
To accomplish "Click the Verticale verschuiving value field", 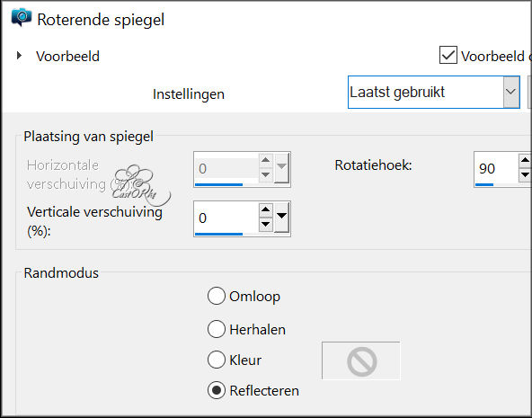I will click(x=226, y=218).
